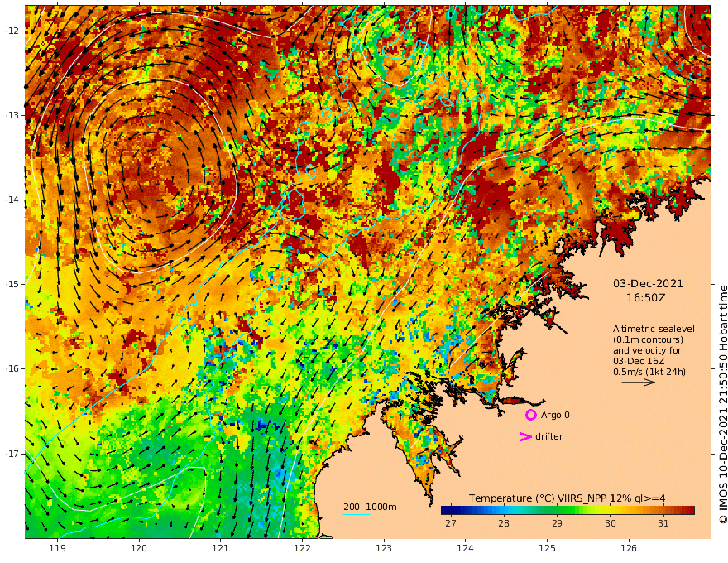
Task: Click longitude axis label 123
Action: tap(384, 548)
